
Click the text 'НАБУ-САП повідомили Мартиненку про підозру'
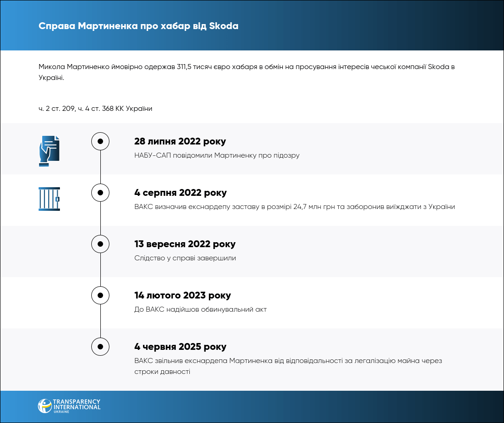[217, 155]
